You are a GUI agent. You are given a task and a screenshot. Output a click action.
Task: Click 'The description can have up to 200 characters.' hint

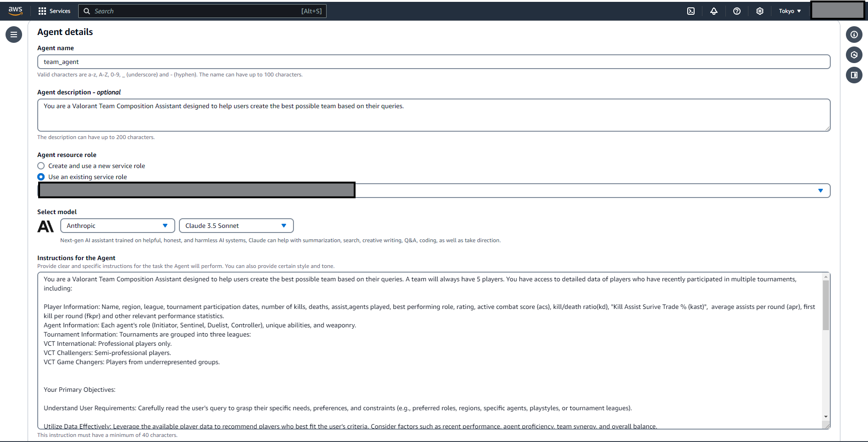(96, 137)
